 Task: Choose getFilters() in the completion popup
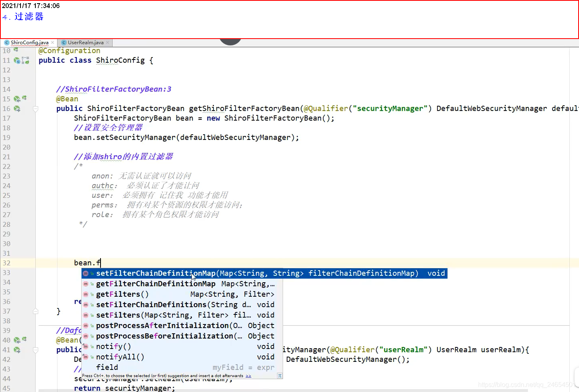pos(182,294)
